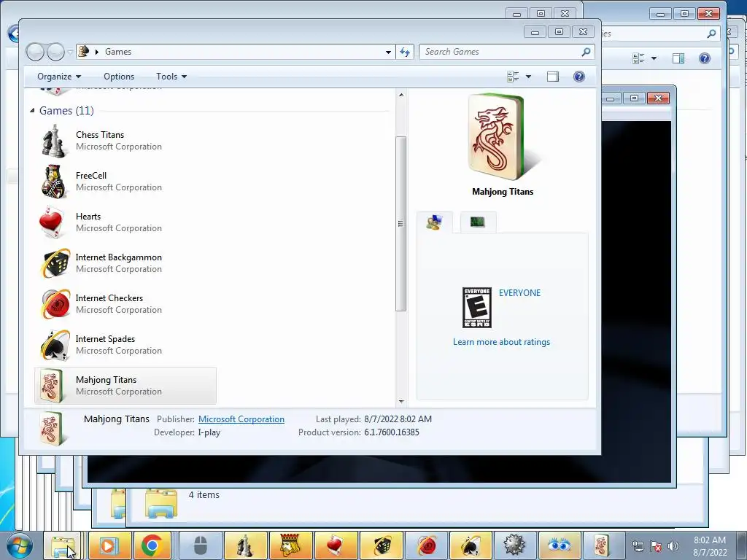747x560 pixels.
Task: Open the ratings tab with people icon
Action: (x=435, y=222)
